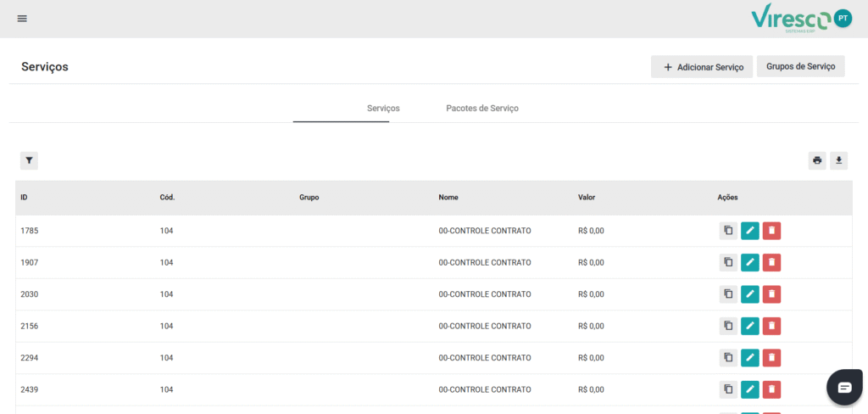
Task: Delete service with ID 2439
Action: pyautogui.click(x=771, y=389)
